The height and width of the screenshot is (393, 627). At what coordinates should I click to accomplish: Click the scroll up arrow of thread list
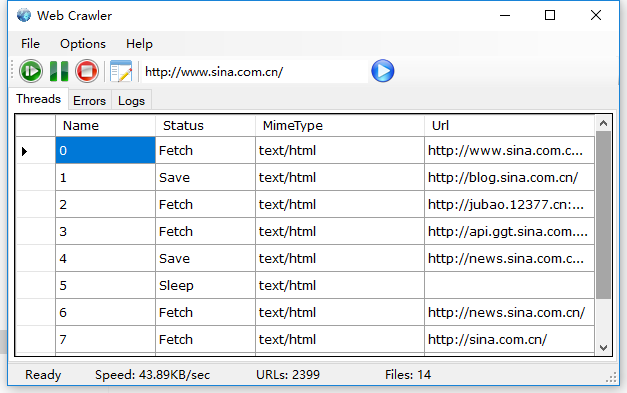(x=603, y=123)
